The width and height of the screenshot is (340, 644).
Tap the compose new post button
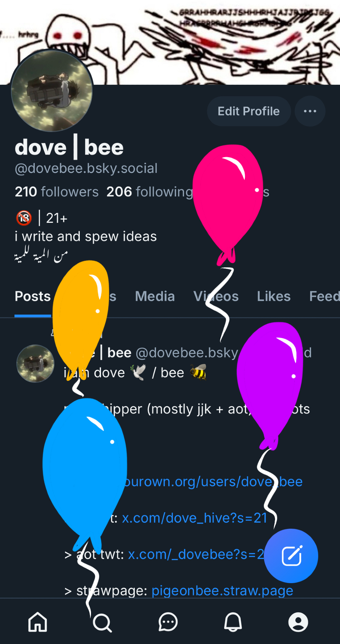[x=291, y=556]
